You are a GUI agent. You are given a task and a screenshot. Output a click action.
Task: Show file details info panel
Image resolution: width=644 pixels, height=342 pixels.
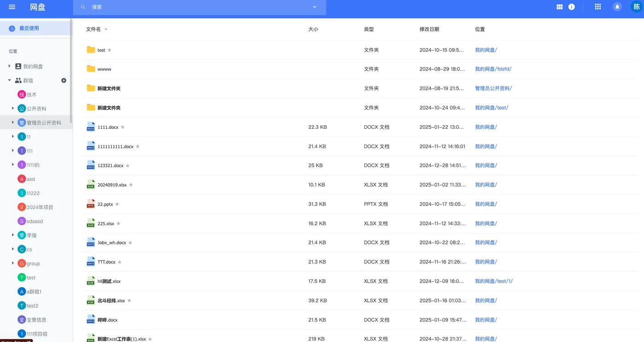[x=571, y=7]
